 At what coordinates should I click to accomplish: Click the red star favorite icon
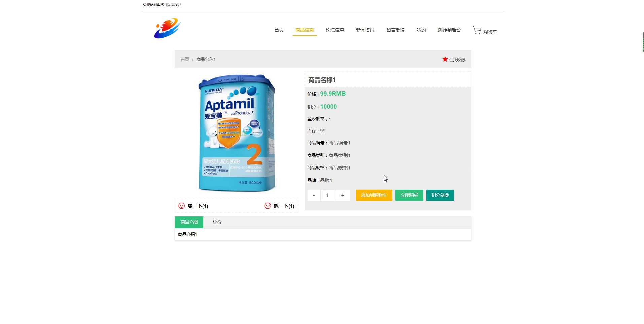click(445, 59)
